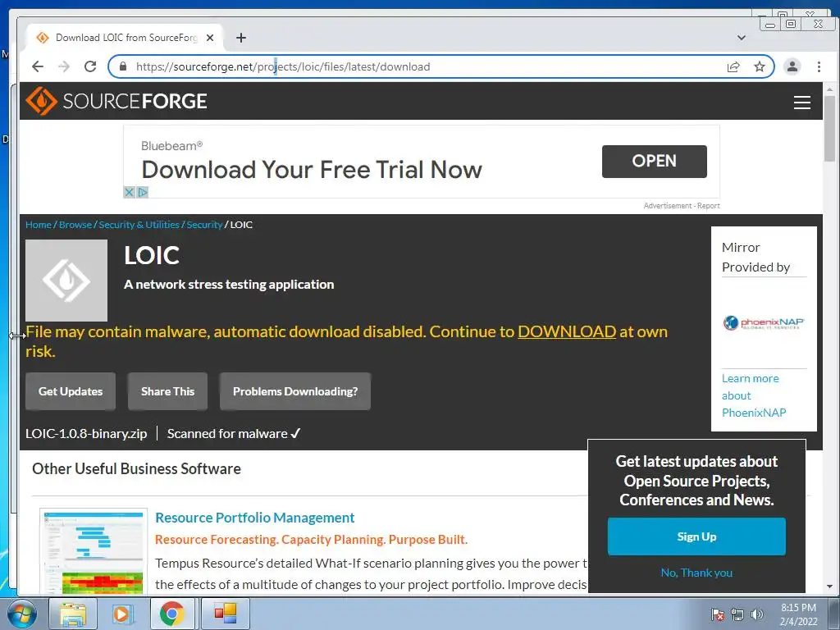Open the Chrome three-dot menu
Screen dimensions: 840x630
819,66
